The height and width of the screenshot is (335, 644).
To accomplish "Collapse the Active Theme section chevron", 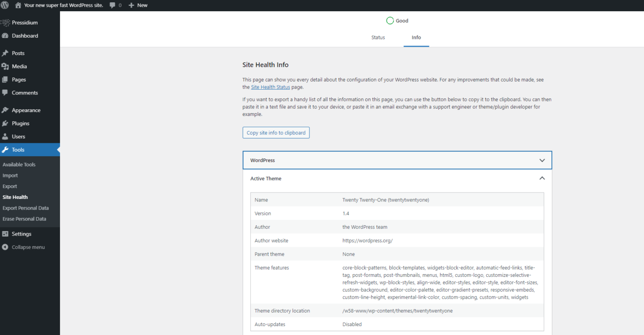I will (x=542, y=178).
